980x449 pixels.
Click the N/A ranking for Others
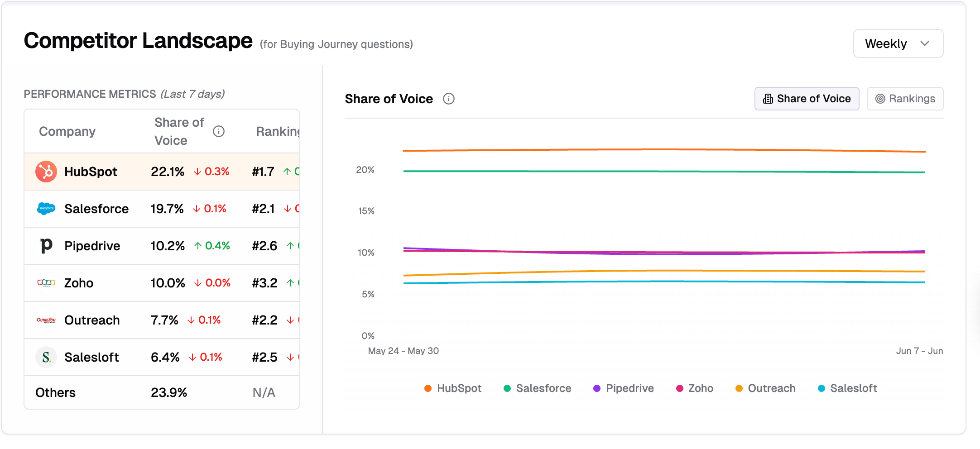point(264,392)
